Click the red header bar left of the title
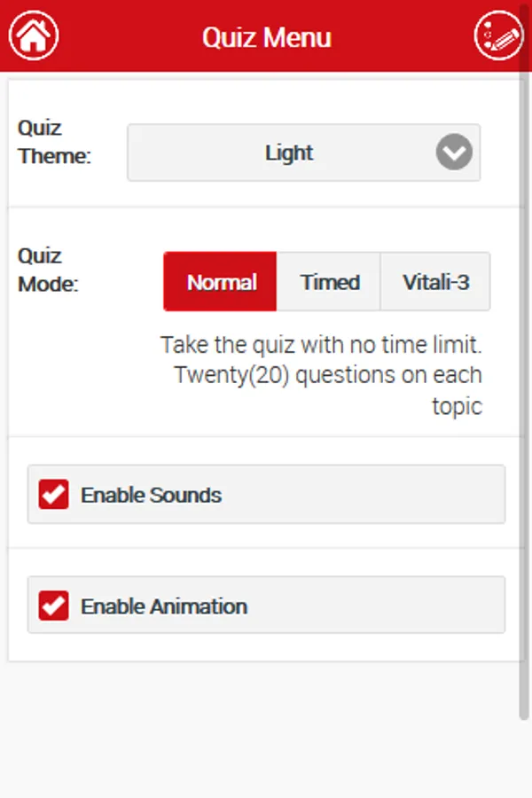 [124, 35]
